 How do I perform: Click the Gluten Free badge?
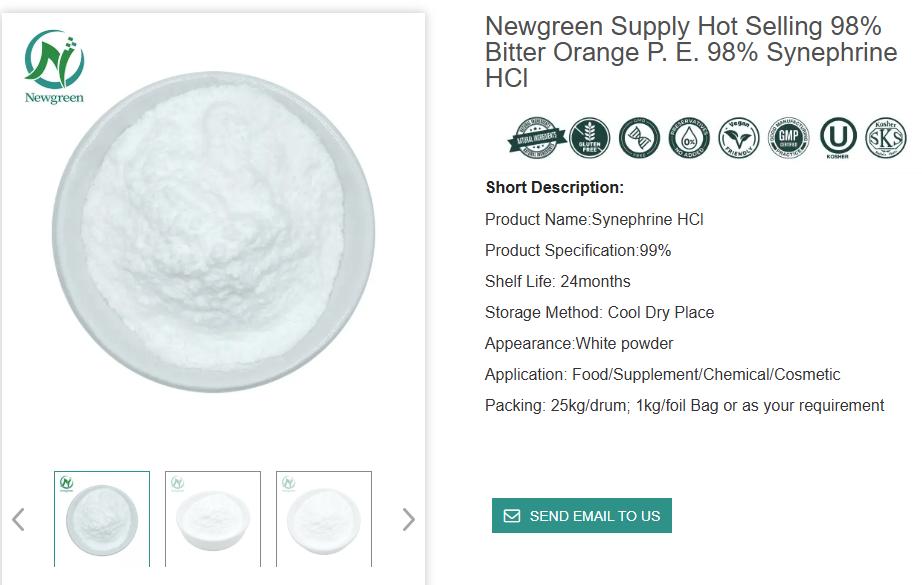[590, 138]
